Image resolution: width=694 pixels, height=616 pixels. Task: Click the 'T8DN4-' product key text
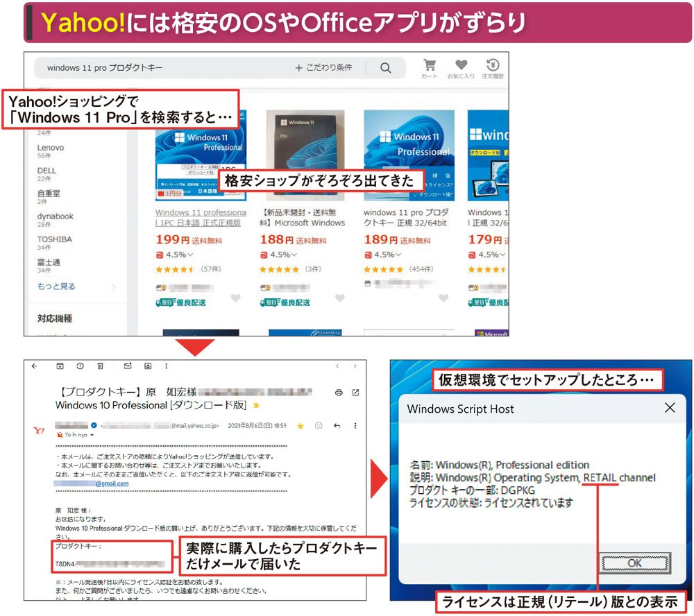[x=66, y=564]
